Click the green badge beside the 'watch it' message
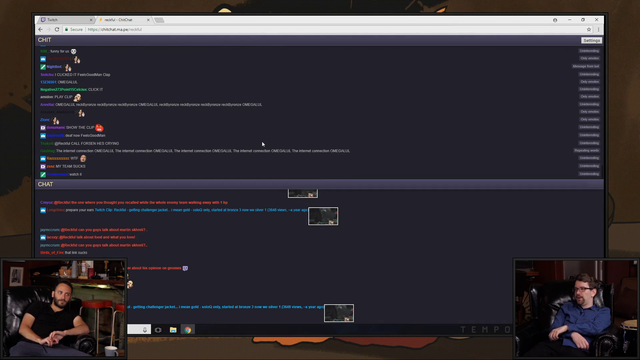 click(x=43, y=175)
